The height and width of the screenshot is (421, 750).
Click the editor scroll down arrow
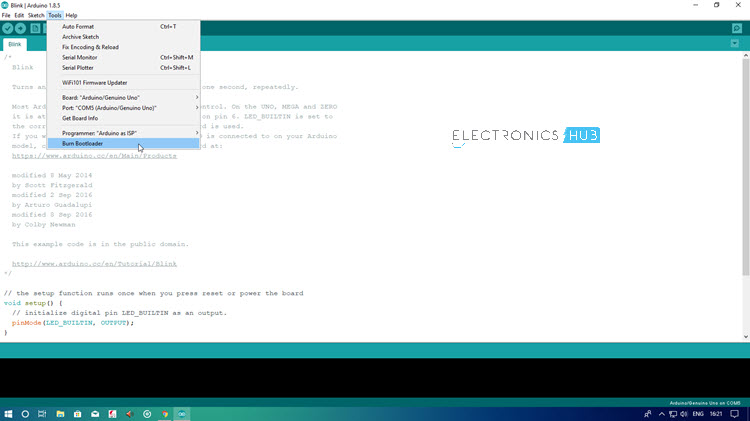pos(746,336)
